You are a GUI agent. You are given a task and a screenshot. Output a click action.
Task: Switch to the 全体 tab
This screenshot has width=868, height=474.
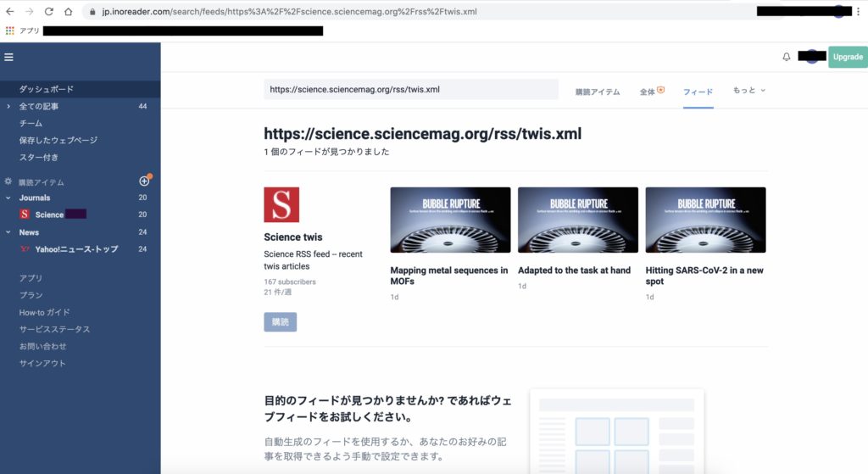coord(652,92)
